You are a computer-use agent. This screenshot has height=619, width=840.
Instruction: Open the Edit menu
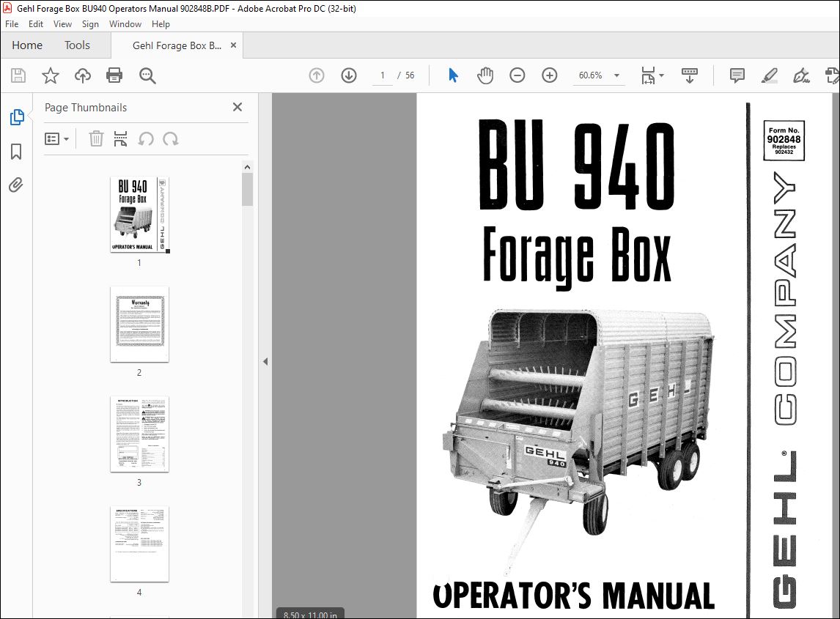(x=36, y=24)
